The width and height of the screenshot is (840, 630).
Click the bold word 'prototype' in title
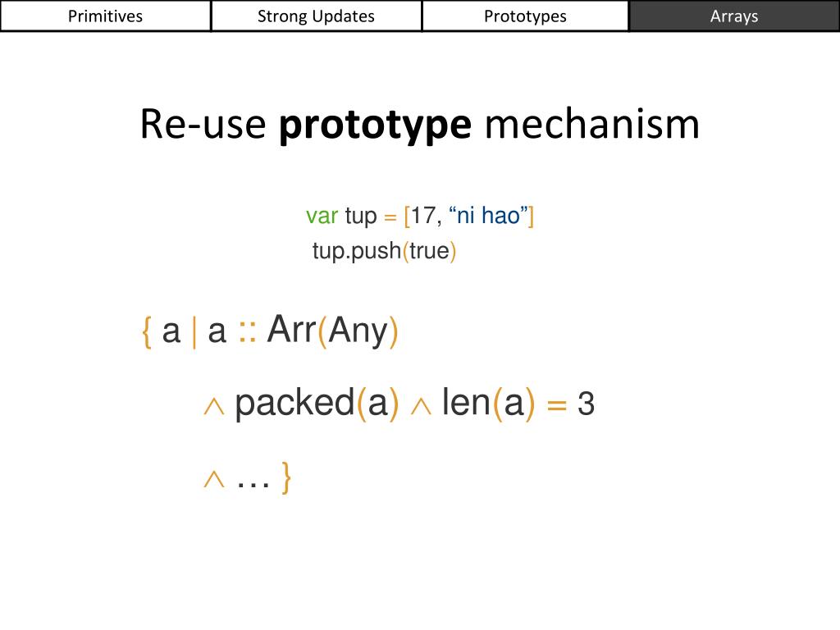coord(375,126)
